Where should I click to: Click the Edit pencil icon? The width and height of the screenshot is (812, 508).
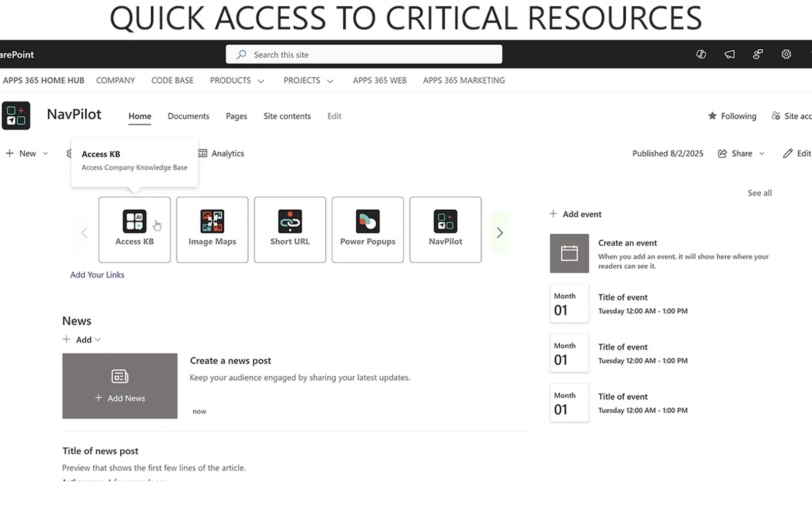point(788,153)
